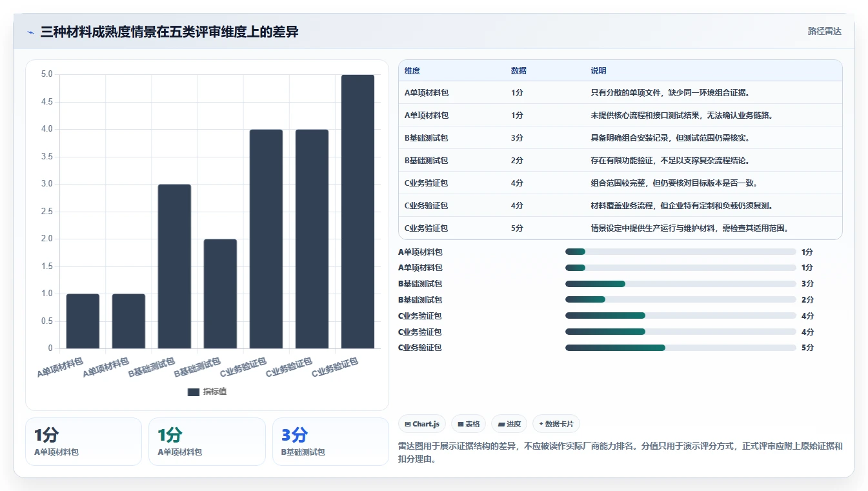Click the large 3分 value in the data card
This screenshot has width=868, height=491.
294,435
